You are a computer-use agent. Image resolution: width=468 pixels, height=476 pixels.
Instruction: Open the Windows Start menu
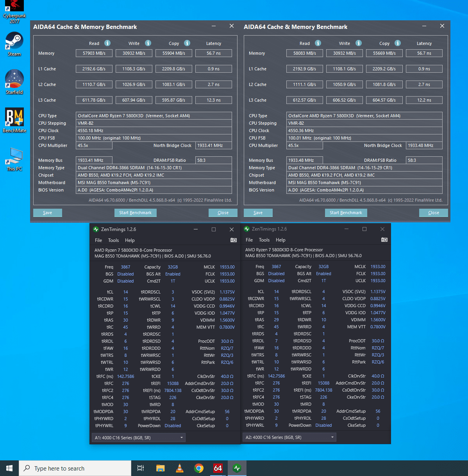9,468
